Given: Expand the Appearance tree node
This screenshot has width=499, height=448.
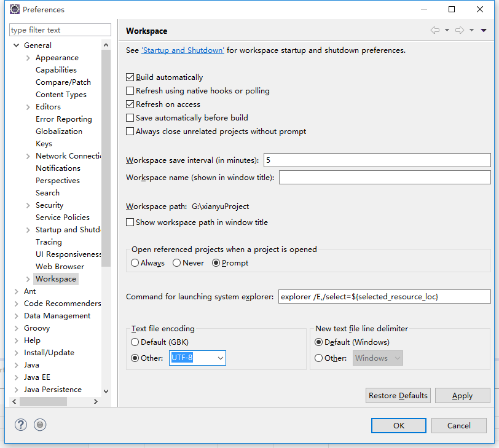Looking at the screenshot, I should coord(28,58).
